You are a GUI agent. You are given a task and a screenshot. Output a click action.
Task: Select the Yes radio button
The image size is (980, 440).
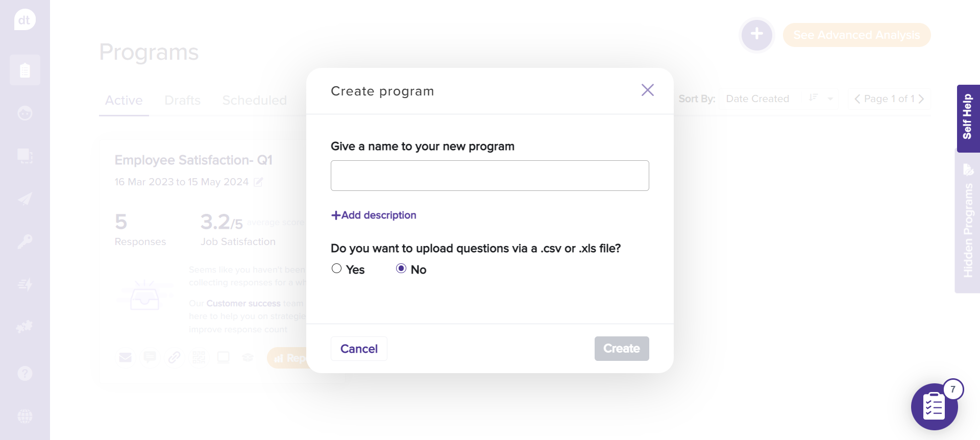[x=336, y=268]
